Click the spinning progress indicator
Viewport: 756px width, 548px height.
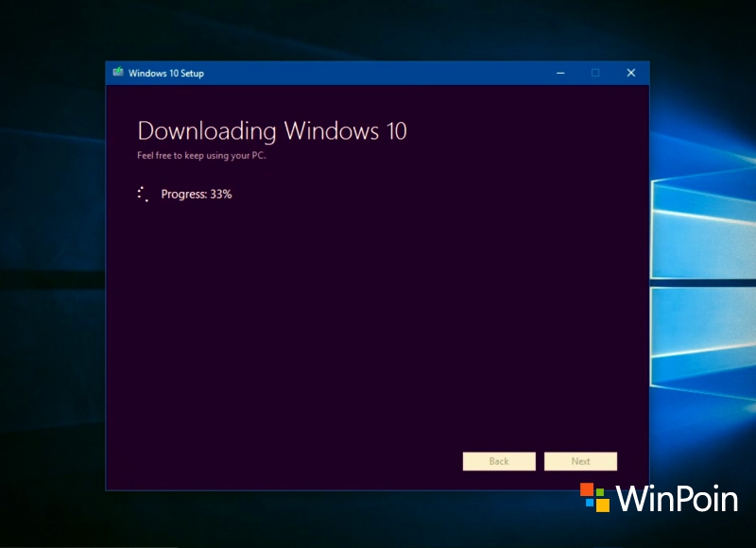pyautogui.click(x=143, y=195)
